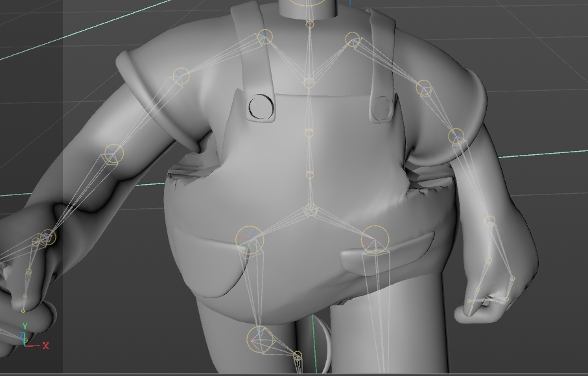The image size is (588, 376).
Task: Select the outer knuckle joint on the right-side hand
Action: [513, 279]
